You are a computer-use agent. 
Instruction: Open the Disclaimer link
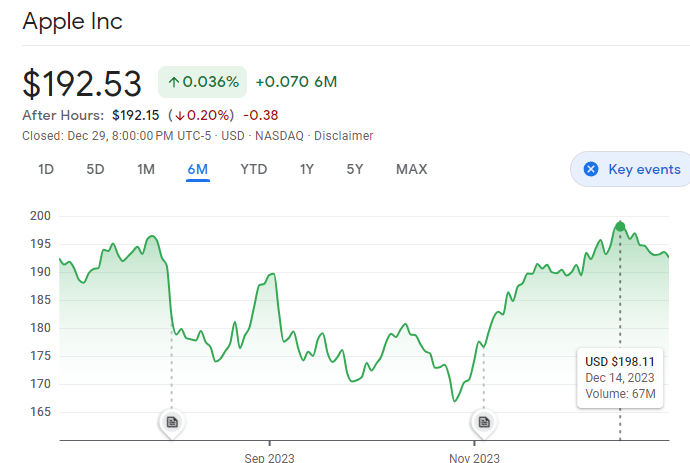[x=343, y=136]
